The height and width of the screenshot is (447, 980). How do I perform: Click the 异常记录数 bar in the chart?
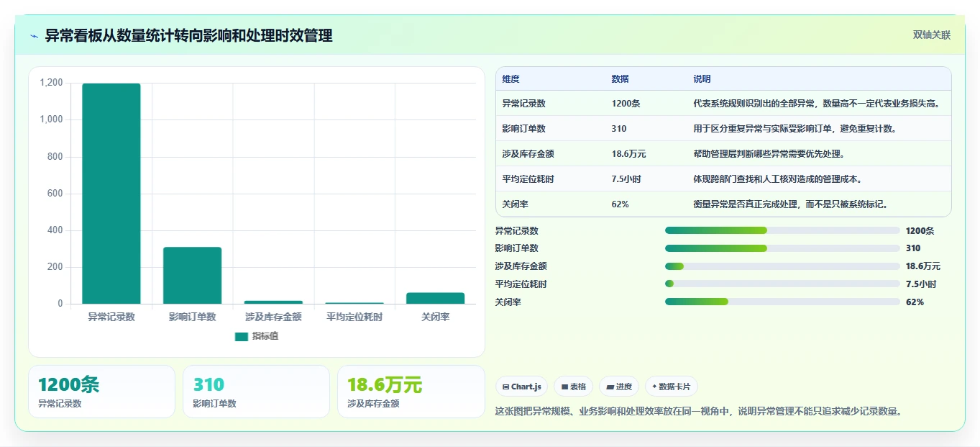(111, 194)
